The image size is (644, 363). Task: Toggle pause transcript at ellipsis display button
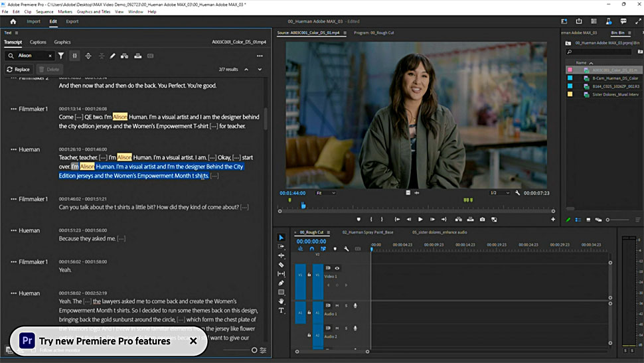click(x=74, y=56)
